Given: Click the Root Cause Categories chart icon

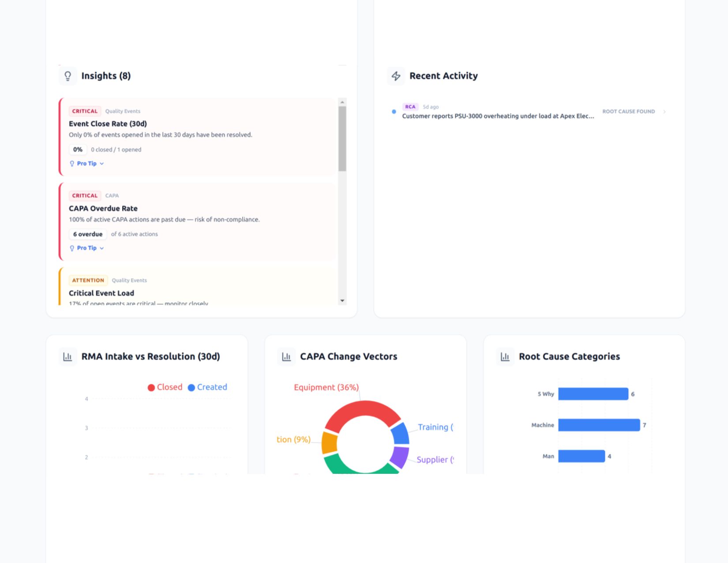Looking at the screenshot, I should (505, 356).
